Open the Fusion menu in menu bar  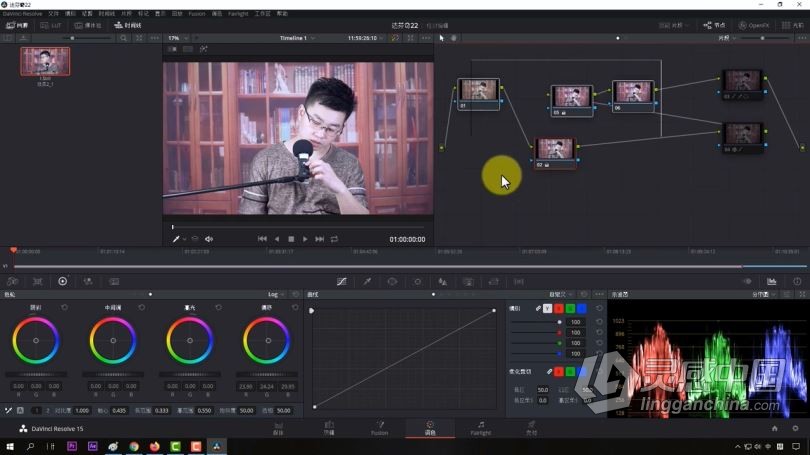[196, 14]
